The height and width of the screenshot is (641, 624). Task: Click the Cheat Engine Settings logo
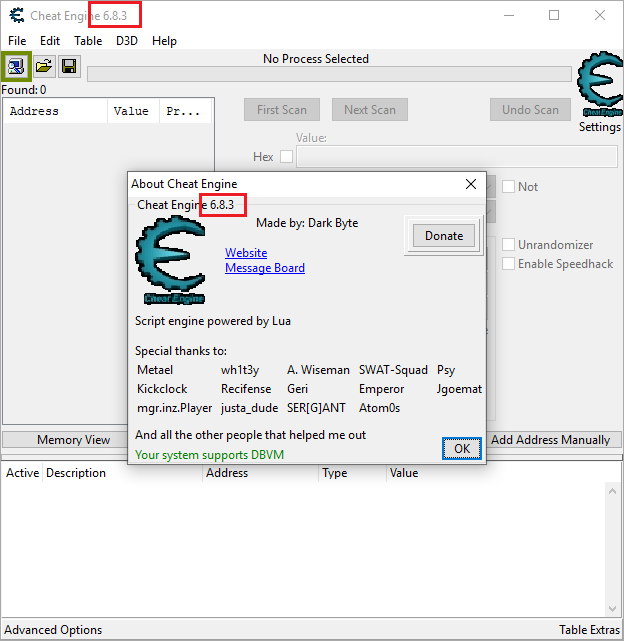(x=600, y=85)
